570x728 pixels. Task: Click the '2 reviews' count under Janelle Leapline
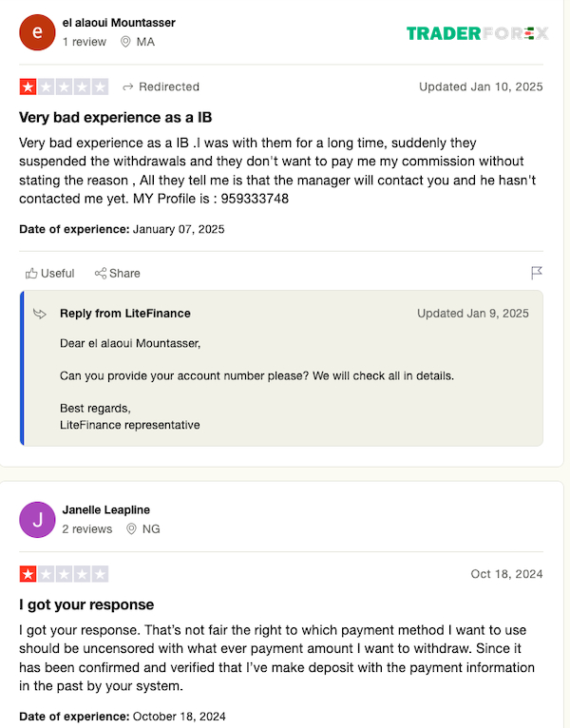[x=87, y=528]
